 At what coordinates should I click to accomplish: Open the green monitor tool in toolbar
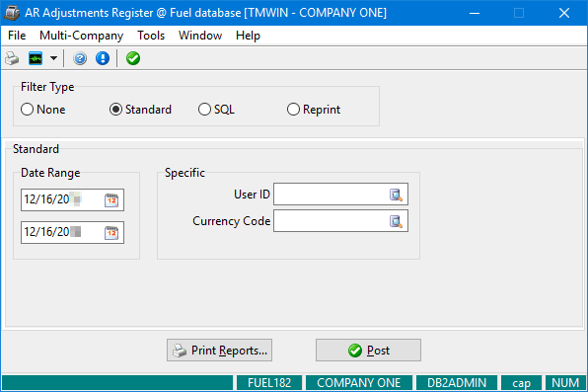[36, 58]
